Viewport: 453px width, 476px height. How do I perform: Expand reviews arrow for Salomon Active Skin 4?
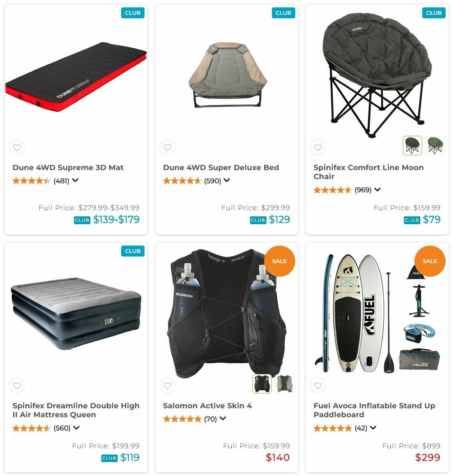coord(223,418)
